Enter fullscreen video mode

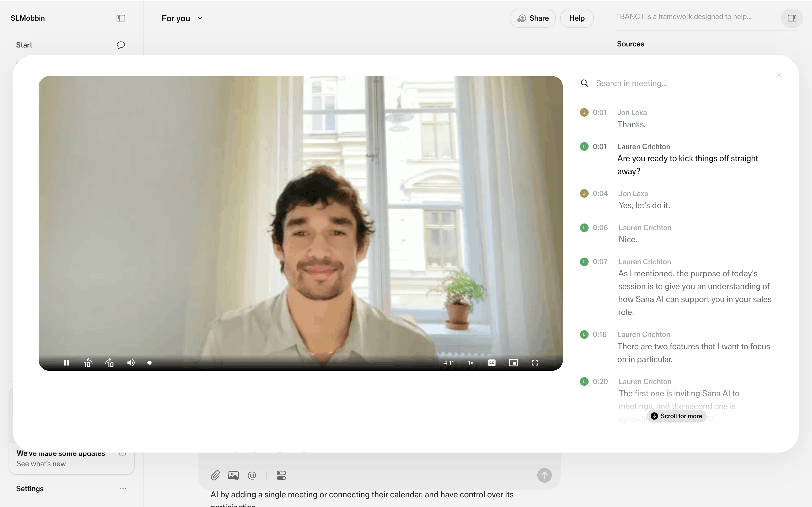pos(535,363)
